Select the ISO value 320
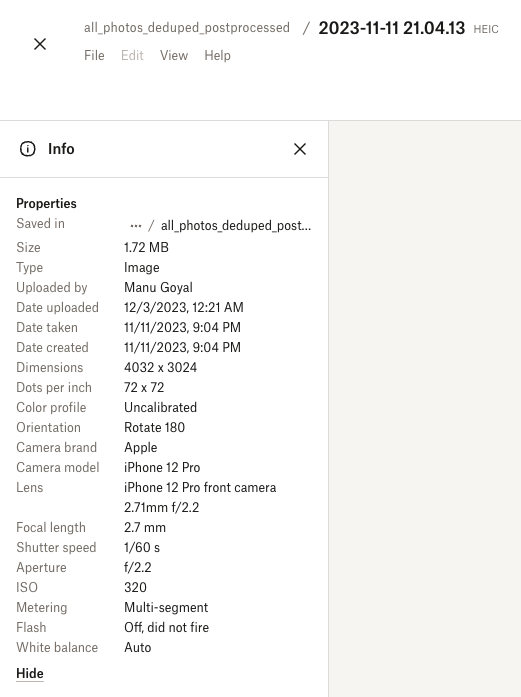Screen dimensions: 521x697 [135, 587]
